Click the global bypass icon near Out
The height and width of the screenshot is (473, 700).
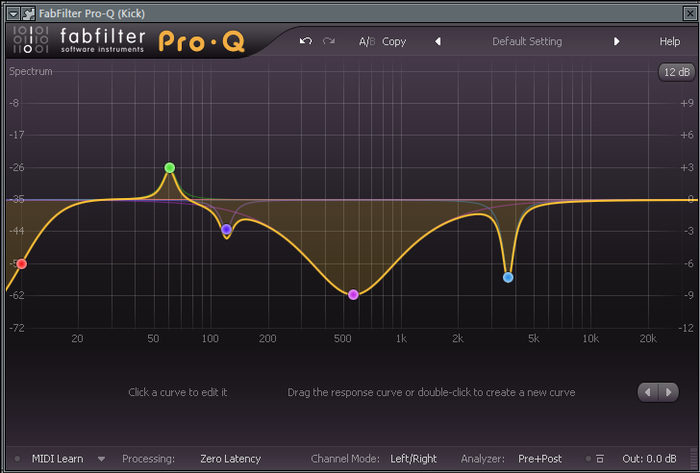point(600,459)
